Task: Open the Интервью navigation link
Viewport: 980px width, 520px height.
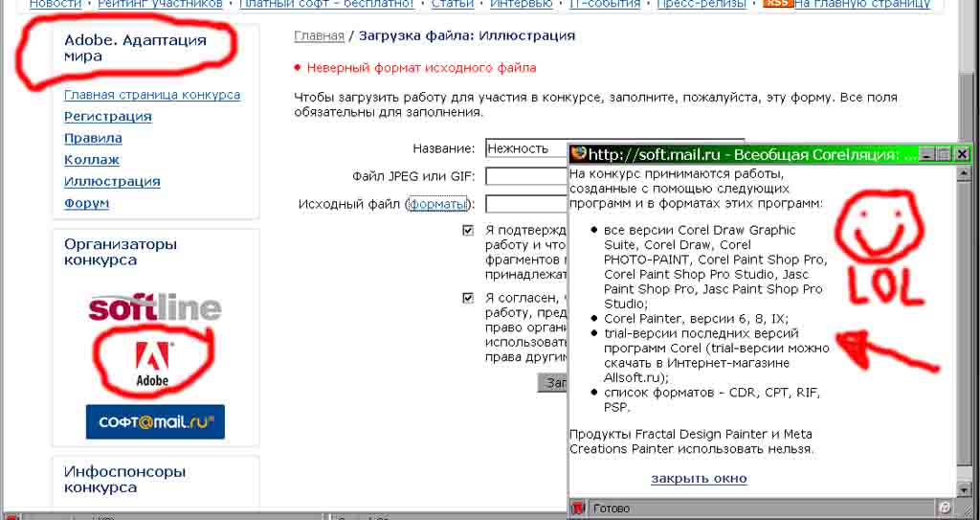Action: (522, 4)
